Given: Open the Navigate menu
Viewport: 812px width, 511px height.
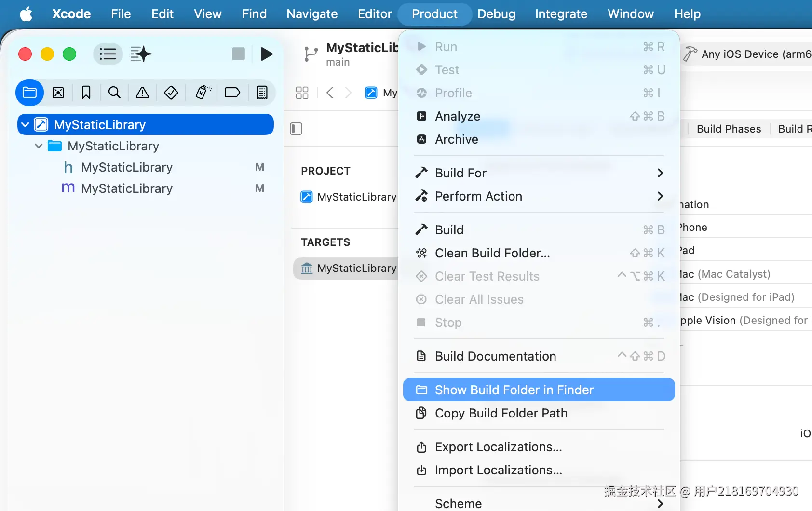Looking at the screenshot, I should [x=312, y=14].
